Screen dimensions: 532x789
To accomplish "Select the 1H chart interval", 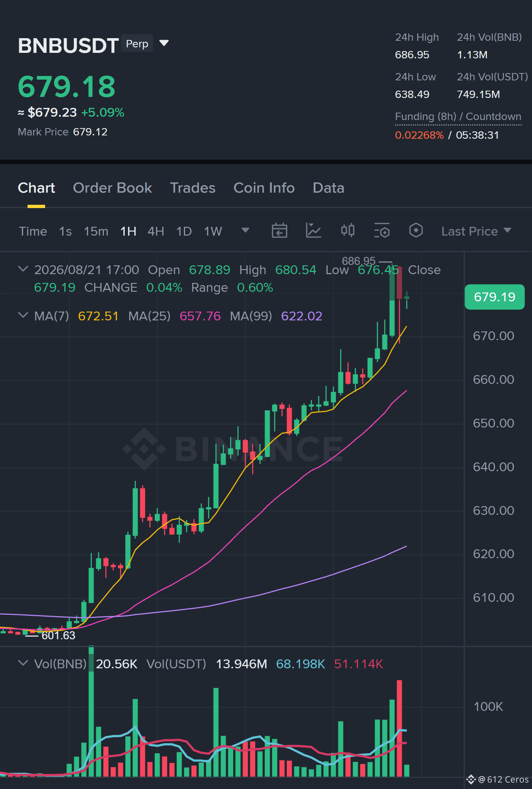I will tap(128, 231).
